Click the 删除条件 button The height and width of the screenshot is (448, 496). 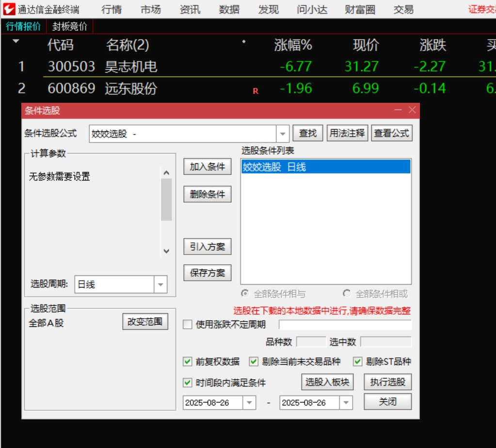click(x=208, y=194)
